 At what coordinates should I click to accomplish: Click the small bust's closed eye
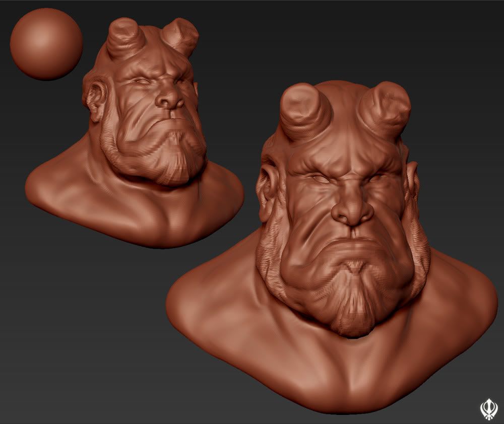pos(141,81)
